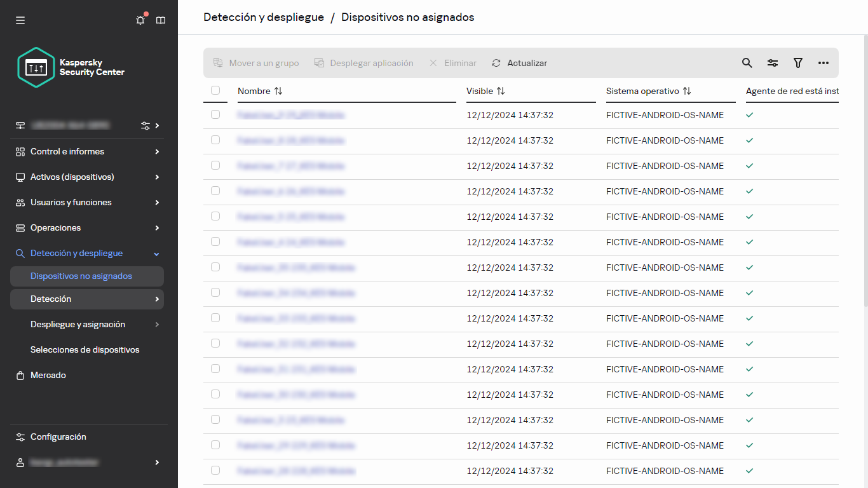Click the column settings icon
This screenshot has width=868, height=488.
(773, 63)
